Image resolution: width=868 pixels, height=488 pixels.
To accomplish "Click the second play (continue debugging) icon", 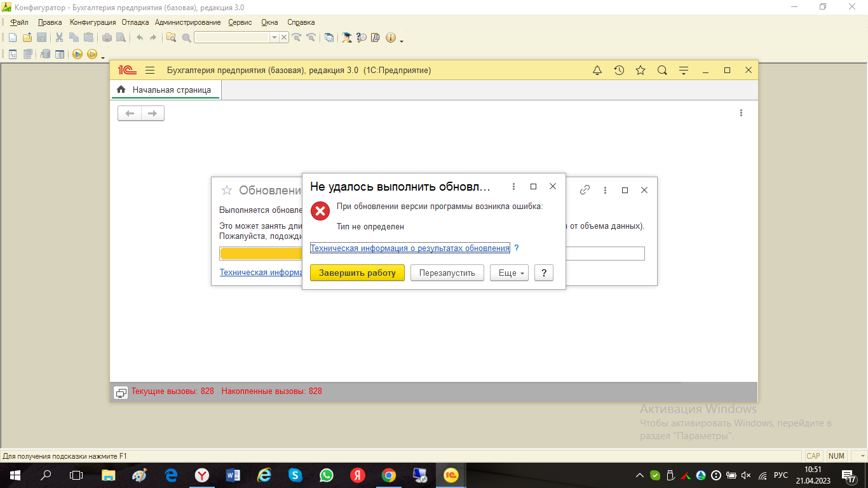I will point(92,54).
